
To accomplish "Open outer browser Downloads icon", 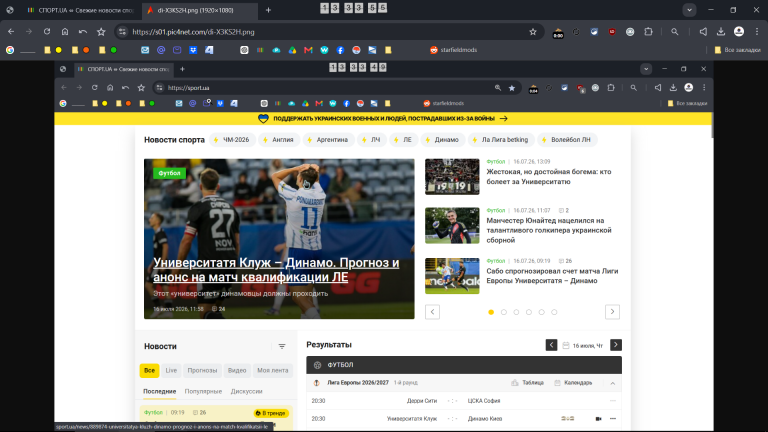I will (721, 32).
